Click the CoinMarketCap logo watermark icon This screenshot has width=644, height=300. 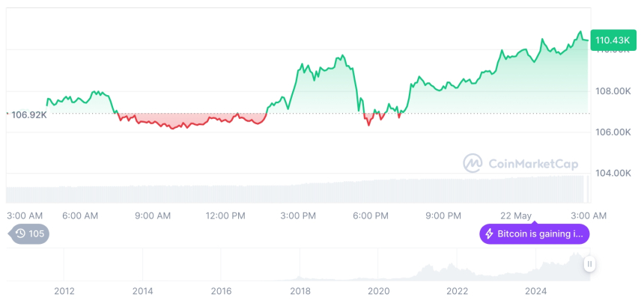[473, 163]
